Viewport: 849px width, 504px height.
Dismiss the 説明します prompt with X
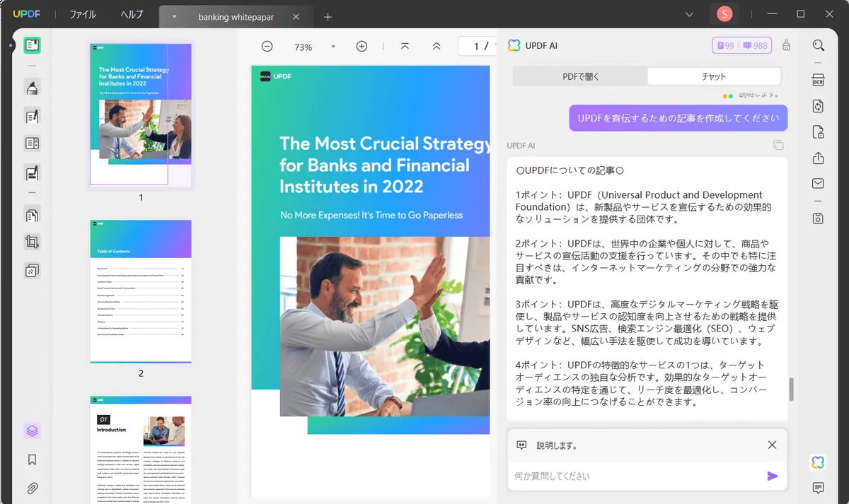pyautogui.click(x=772, y=445)
